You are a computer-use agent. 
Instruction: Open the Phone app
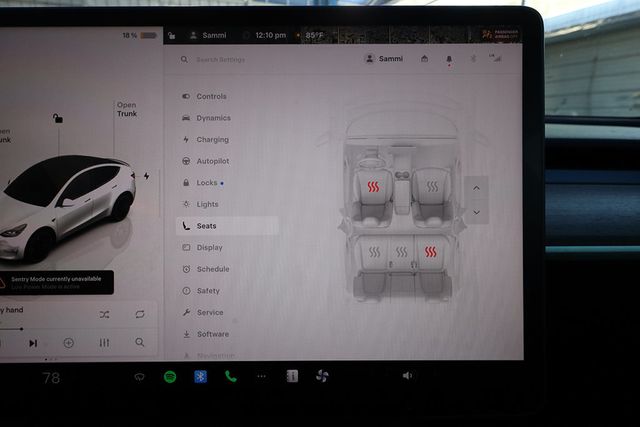pyautogui.click(x=231, y=376)
